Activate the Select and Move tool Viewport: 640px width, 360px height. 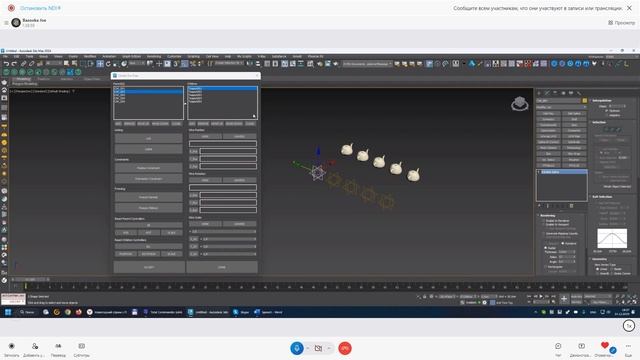click(x=100, y=64)
